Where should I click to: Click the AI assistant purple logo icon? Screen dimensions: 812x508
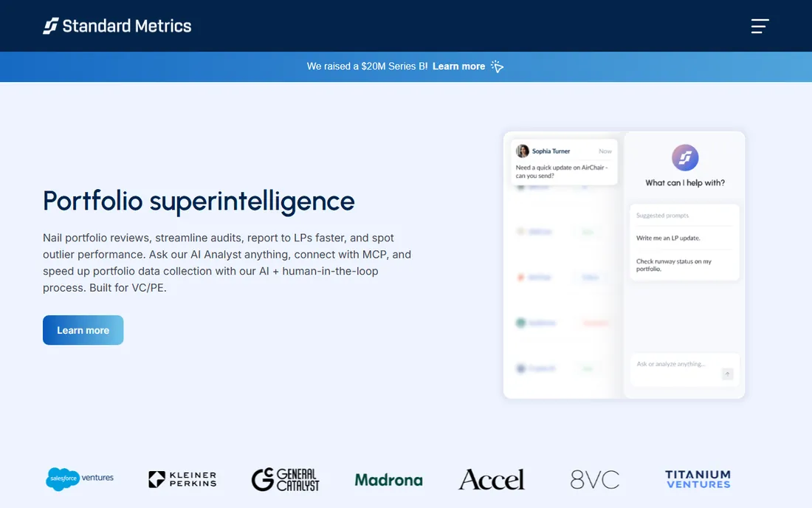[x=684, y=157]
